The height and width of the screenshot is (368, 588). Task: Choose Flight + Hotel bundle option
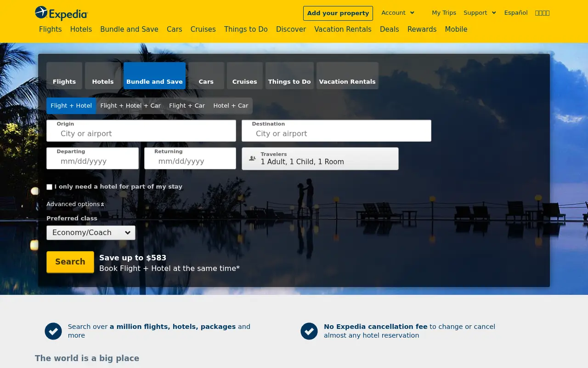tap(71, 106)
